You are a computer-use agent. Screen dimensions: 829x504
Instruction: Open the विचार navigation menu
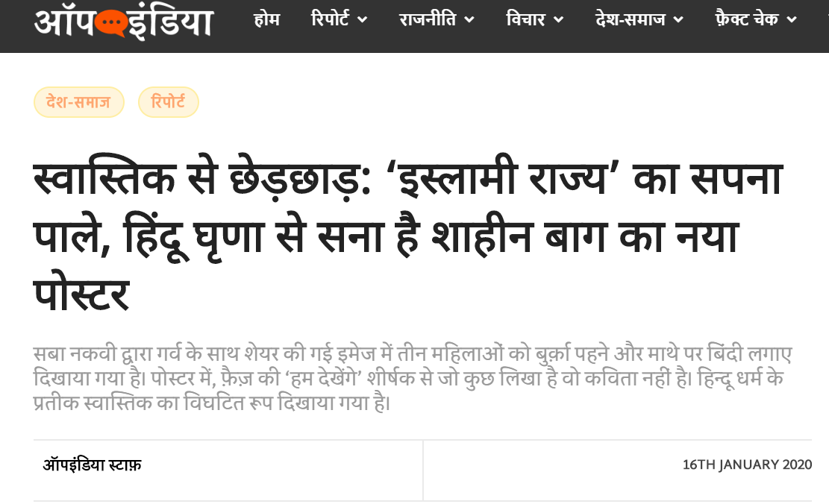coord(525,19)
